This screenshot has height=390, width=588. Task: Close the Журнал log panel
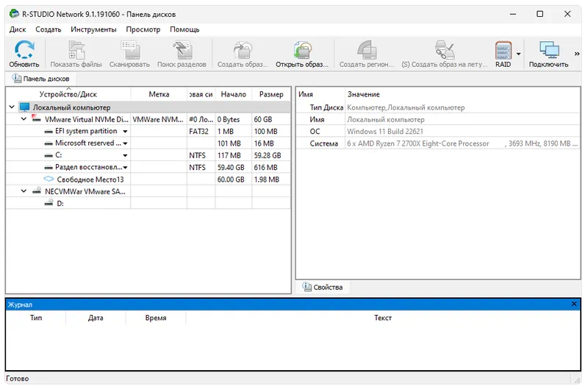click(574, 304)
